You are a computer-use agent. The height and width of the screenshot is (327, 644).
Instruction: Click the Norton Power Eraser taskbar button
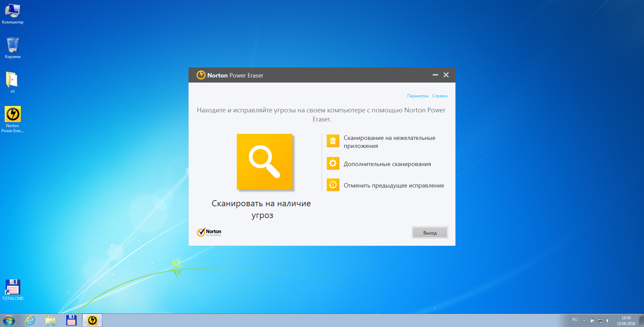92,321
